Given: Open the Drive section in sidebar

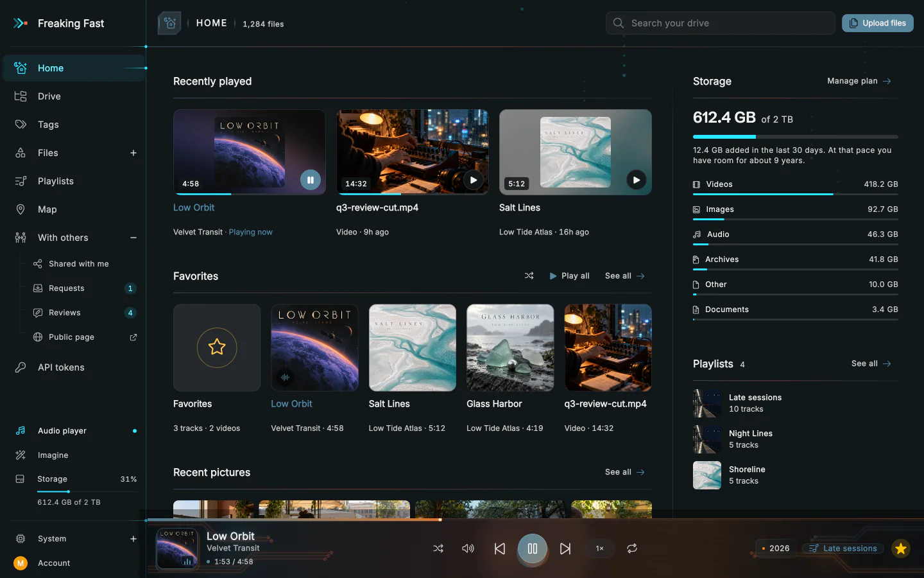Looking at the screenshot, I should pos(74,96).
